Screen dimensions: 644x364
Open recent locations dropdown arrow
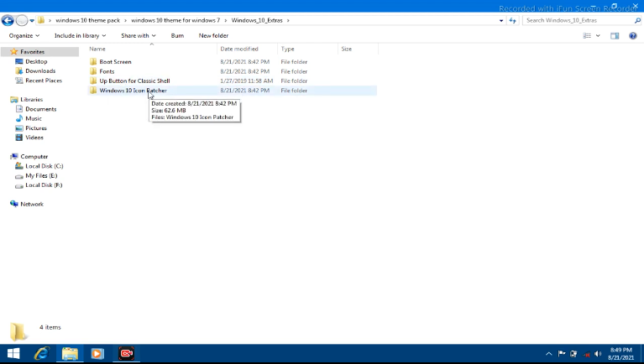pyautogui.click(x=32, y=20)
